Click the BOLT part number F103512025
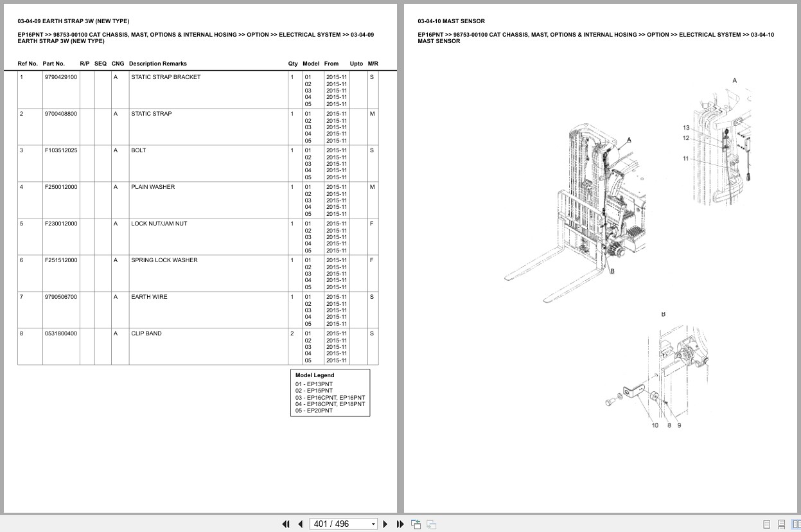This screenshot has height=532, width=801. coord(61,150)
